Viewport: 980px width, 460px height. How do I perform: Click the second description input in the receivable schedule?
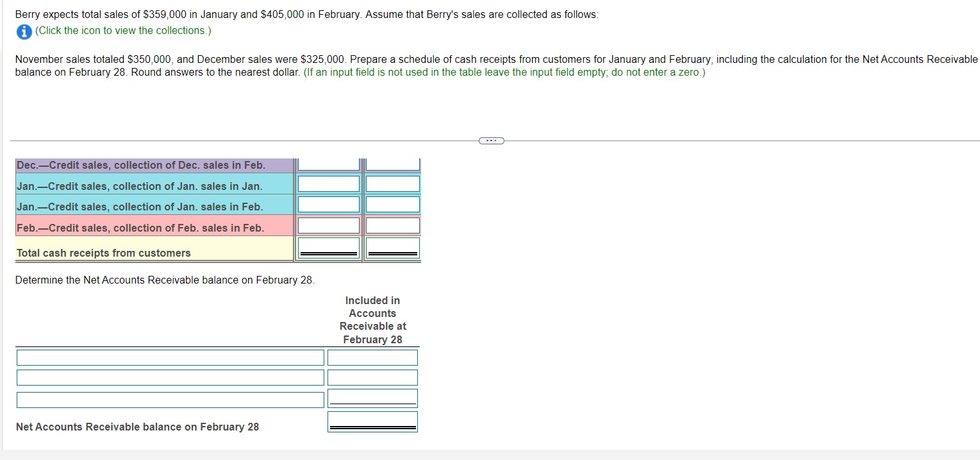[x=170, y=377]
